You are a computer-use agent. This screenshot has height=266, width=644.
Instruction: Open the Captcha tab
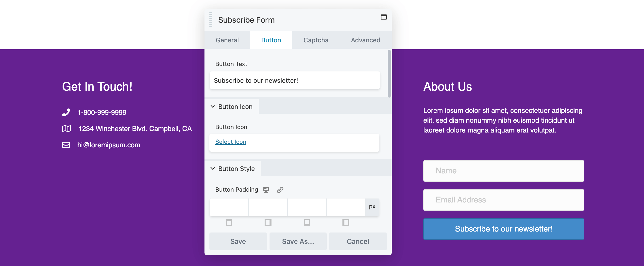[316, 40]
